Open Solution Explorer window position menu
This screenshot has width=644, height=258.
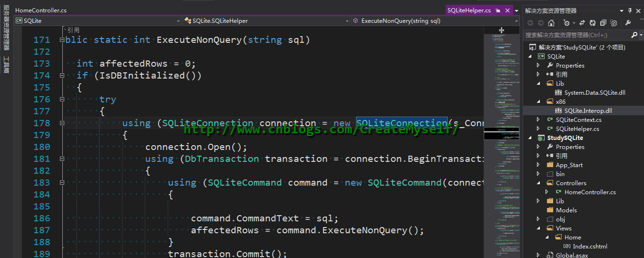[x=621, y=10]
